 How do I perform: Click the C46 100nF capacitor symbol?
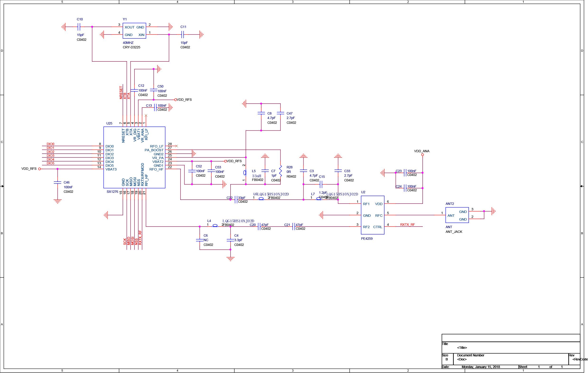58,182
